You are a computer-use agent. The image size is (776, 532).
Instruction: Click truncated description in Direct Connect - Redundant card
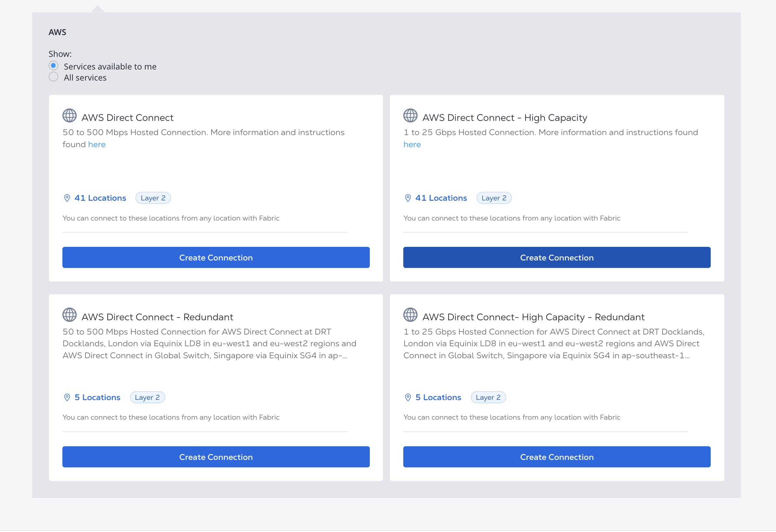(x=210, y=344)
